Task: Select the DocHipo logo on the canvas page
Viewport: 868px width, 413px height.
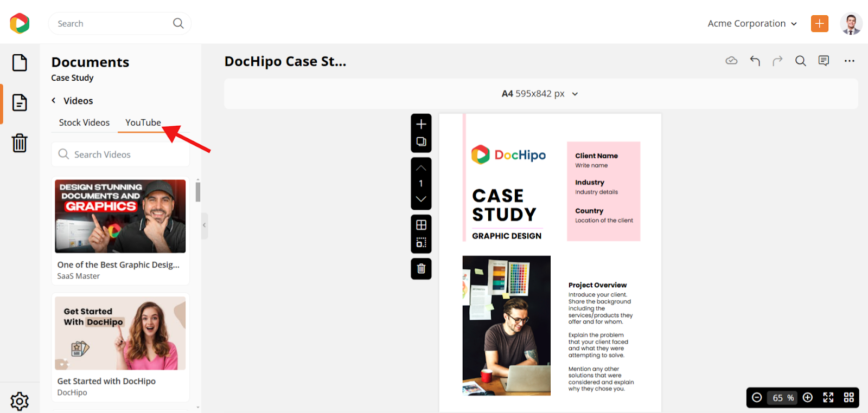Action: tap(508, 155)
